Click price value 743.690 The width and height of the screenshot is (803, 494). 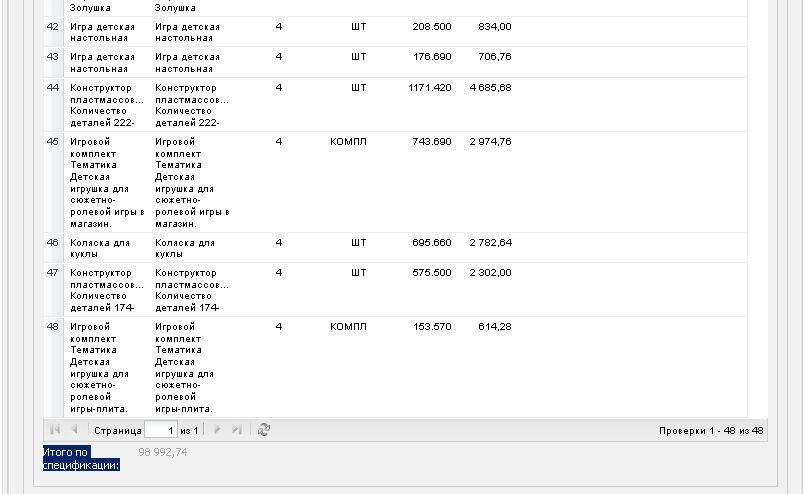coord(432,141)
